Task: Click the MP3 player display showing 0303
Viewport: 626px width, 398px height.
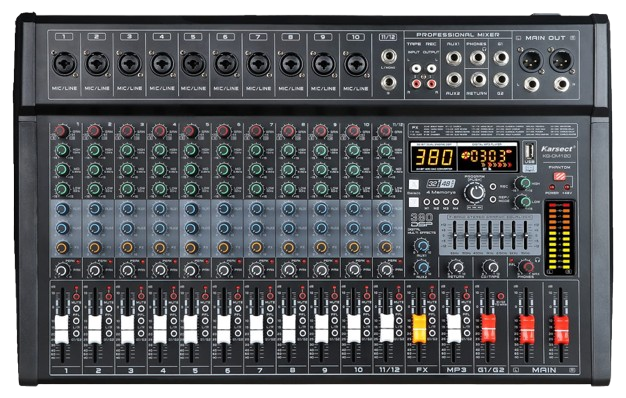Action: [487, 157]
